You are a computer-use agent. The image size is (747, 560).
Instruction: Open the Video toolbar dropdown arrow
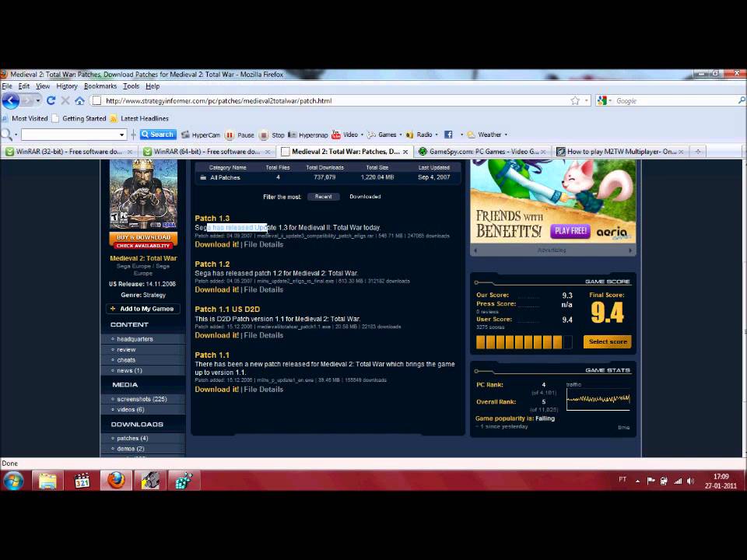coord(362,135)
